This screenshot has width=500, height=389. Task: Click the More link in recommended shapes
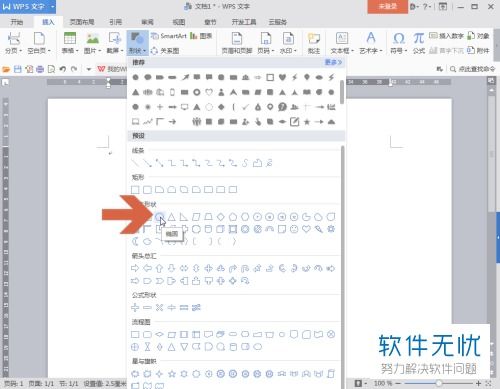click(333, 62)
